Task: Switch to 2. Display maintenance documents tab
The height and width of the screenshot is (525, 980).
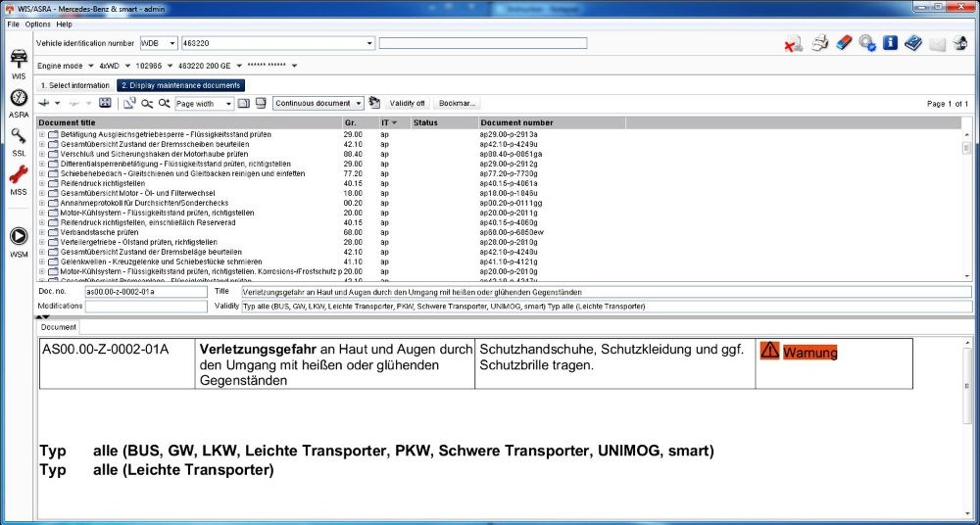Action: (180, 85)
